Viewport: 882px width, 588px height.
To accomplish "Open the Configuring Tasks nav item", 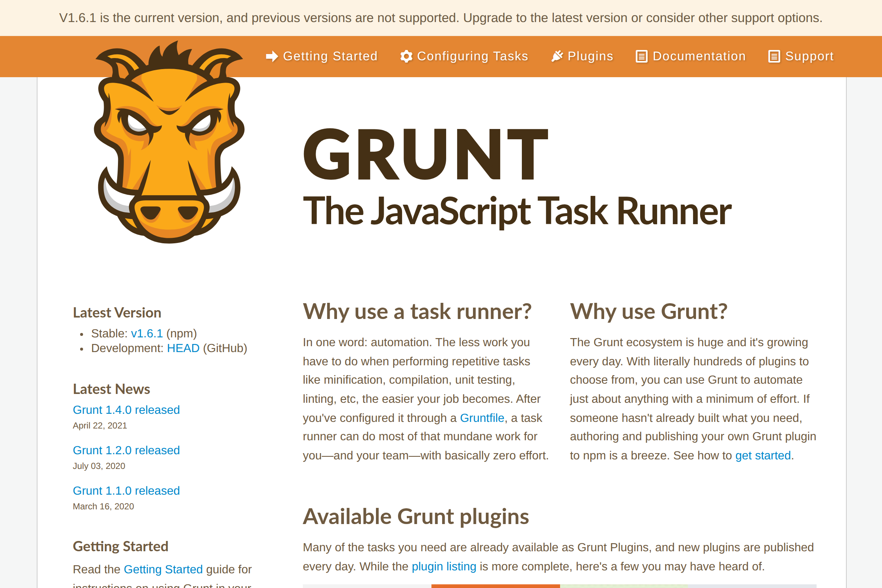I will 464,56.
